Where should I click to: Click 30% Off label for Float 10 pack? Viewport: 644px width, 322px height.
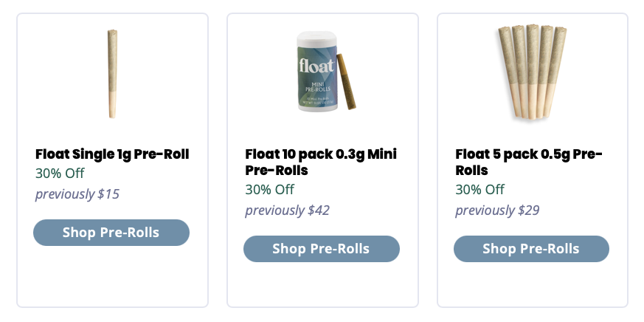[270, 190]
